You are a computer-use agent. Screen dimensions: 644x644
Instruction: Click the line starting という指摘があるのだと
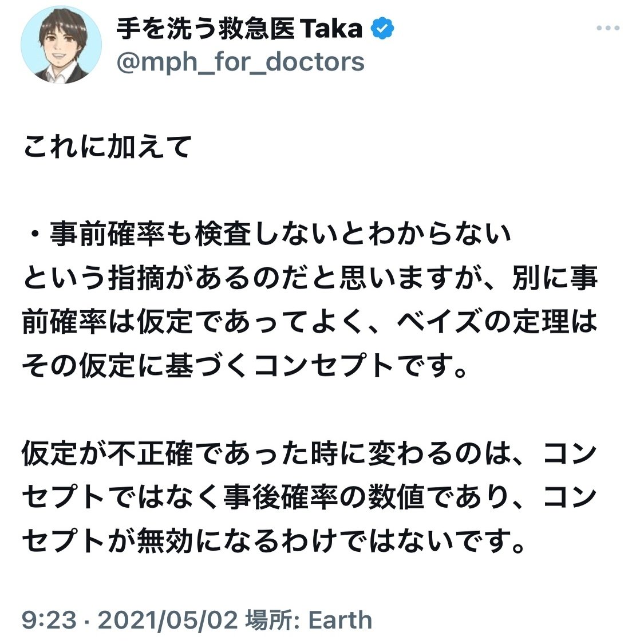[310, 278]
